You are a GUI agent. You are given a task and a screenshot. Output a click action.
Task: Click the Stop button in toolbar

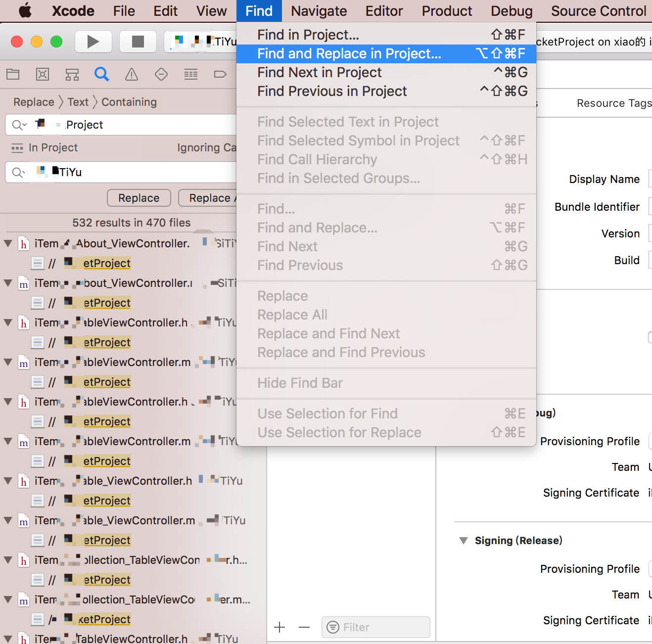(138, 42)
